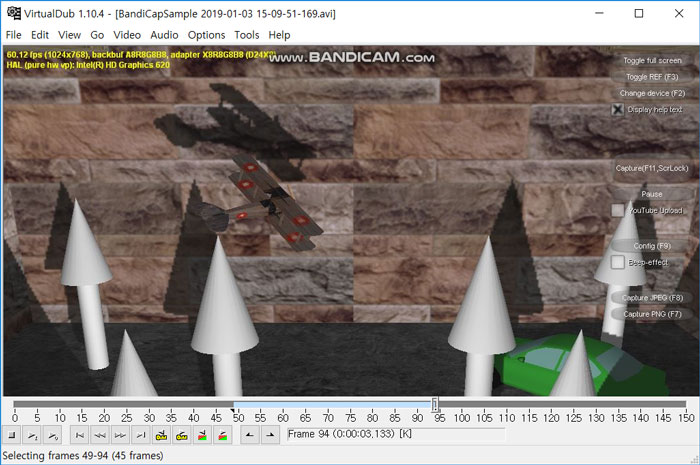This screenshot has height=465, width=700.
Task: Go to previous key frame
Action: (162, 435)
